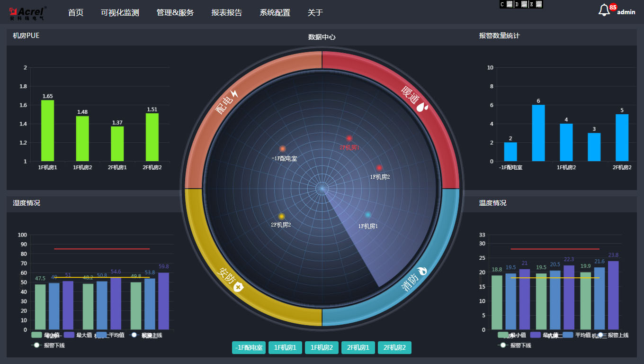This screenshot has height=364, width=644.
Task: Click the 2F机房2 button below radar
Action: (394, 347)
